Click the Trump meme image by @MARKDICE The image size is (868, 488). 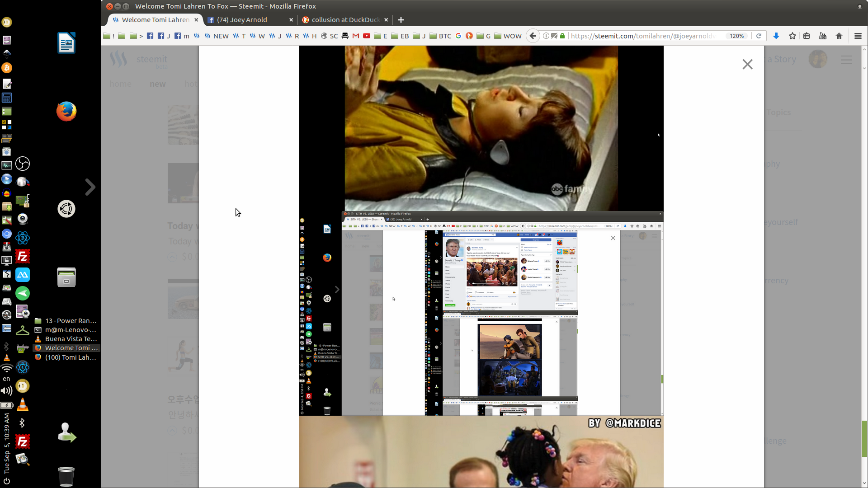pyautogui.click(x=481, y=451)
